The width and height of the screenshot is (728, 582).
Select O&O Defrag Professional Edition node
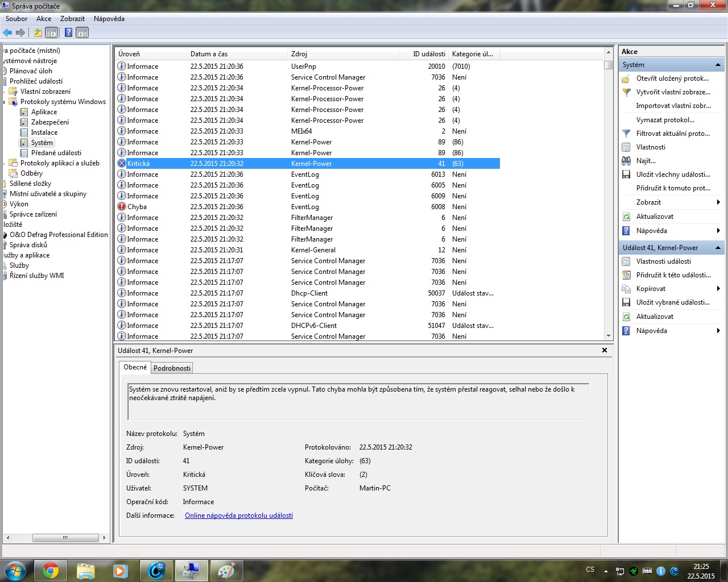[59, 235]
